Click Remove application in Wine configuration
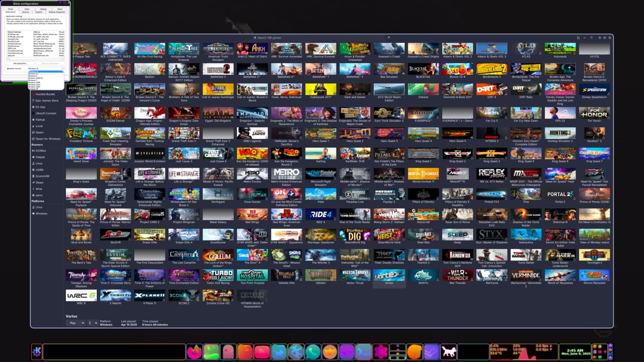 tap(50, 63)
